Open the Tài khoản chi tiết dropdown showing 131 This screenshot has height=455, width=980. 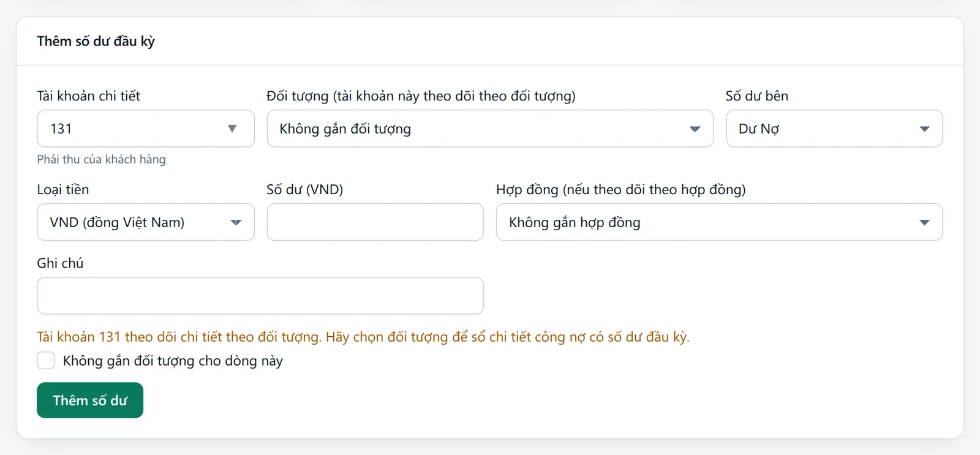tap(146, 129)
